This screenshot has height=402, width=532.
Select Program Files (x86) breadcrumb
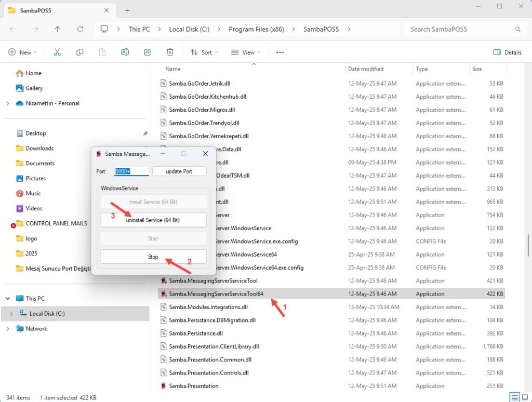coord(256,29)
